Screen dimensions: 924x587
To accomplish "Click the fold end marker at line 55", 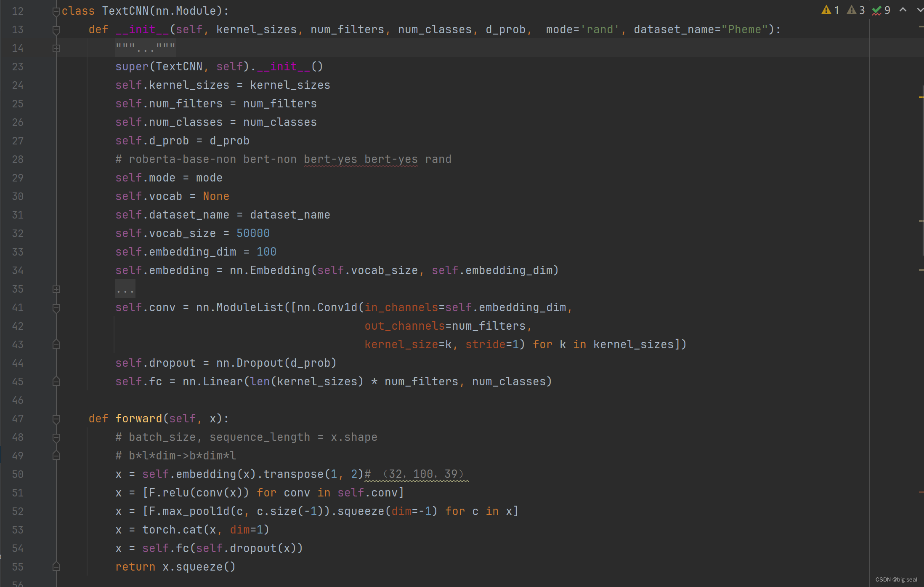I will coord(56,567).
